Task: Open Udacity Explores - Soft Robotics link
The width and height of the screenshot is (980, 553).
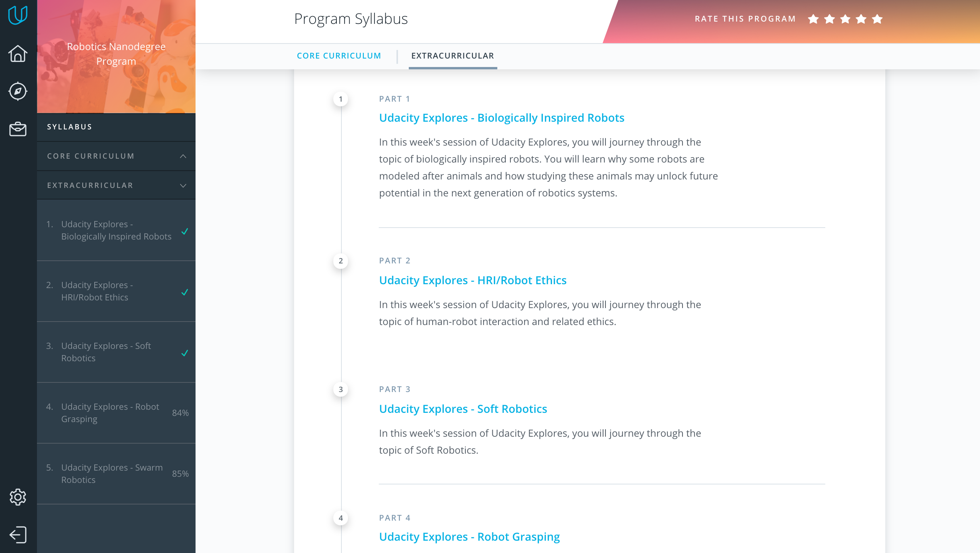Action: point(463,409)
